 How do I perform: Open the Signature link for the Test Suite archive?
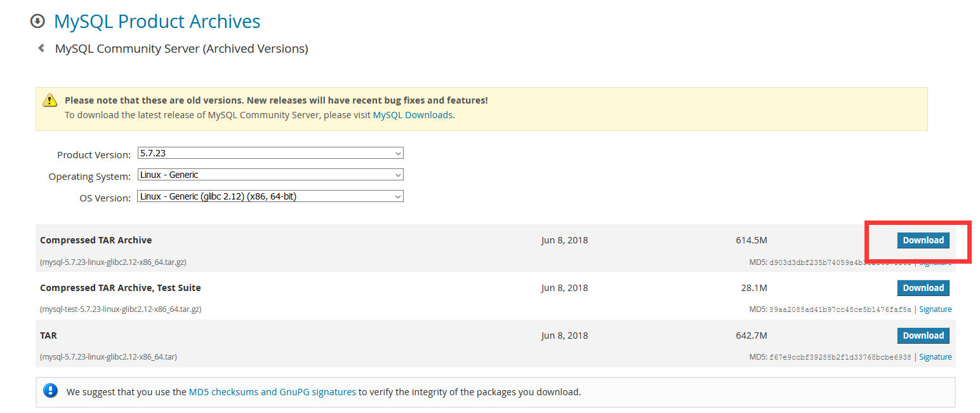[x=935, y=309]
